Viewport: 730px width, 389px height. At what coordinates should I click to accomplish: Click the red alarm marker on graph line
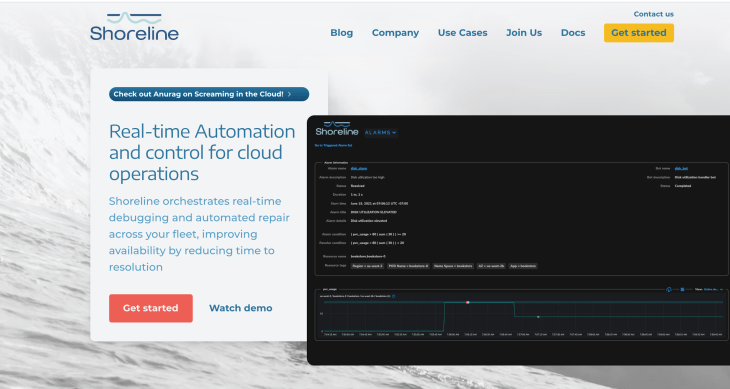(468, 302)
